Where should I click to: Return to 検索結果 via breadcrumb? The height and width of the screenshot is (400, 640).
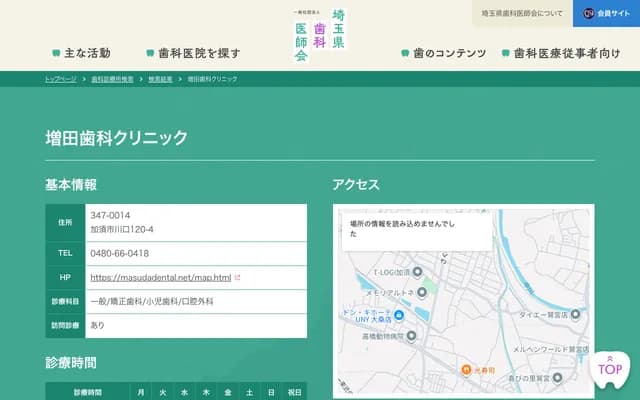[160, 79]
